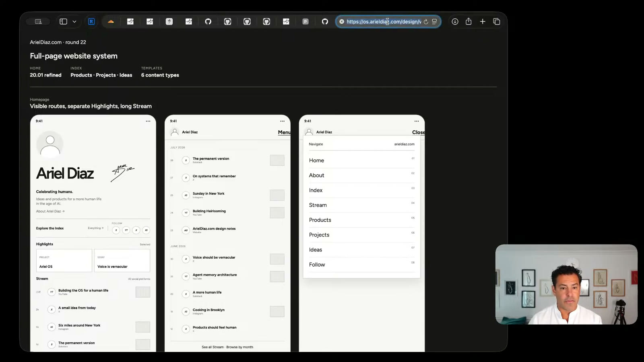Open the About Ariel Diaz link
644x362 pixels.
pos(50,211)
